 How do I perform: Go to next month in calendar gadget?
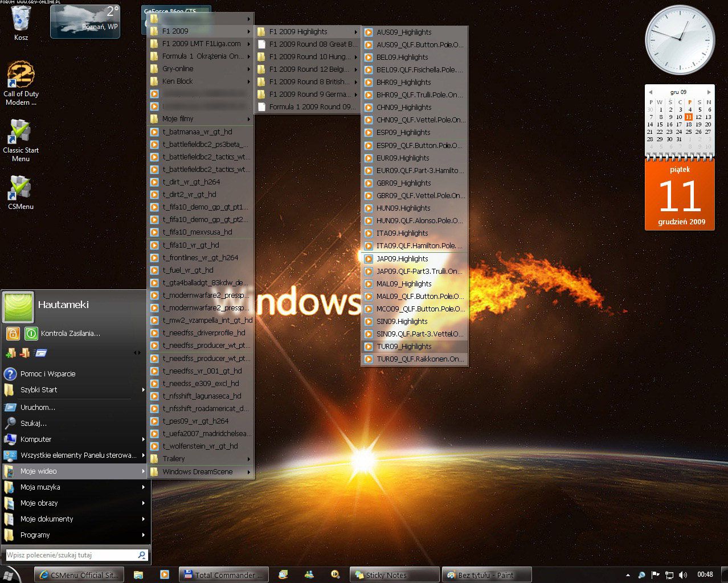coord(709,92)
